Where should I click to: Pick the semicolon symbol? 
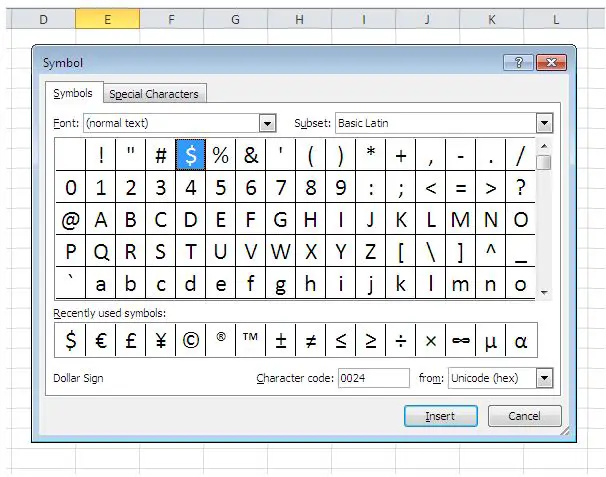(x=401, y=187)
